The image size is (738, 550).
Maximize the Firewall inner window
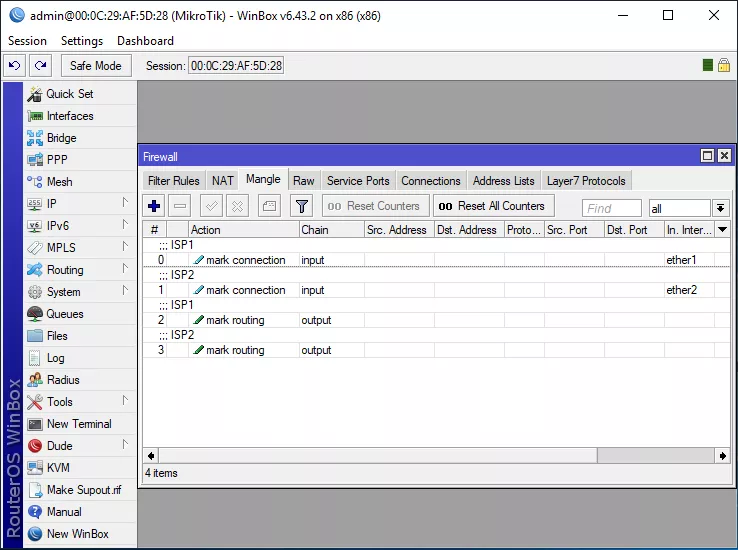click(x=707, y=156)
